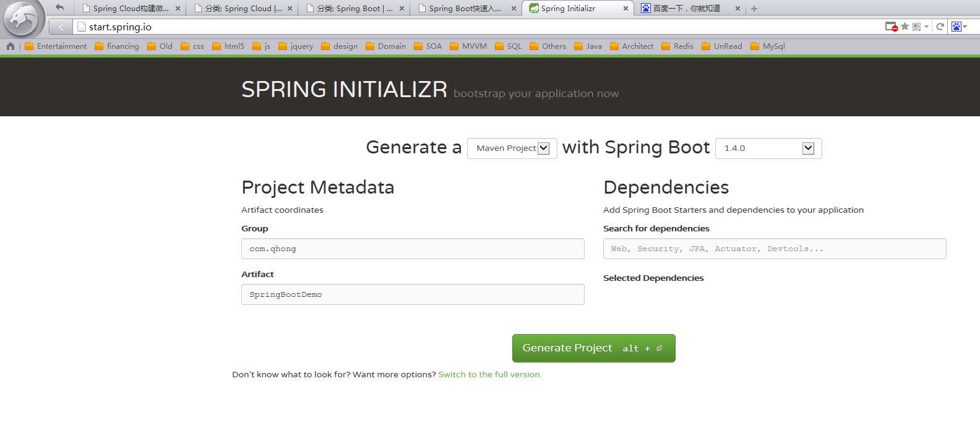Go back with the browser back arrow

point(61,27)
